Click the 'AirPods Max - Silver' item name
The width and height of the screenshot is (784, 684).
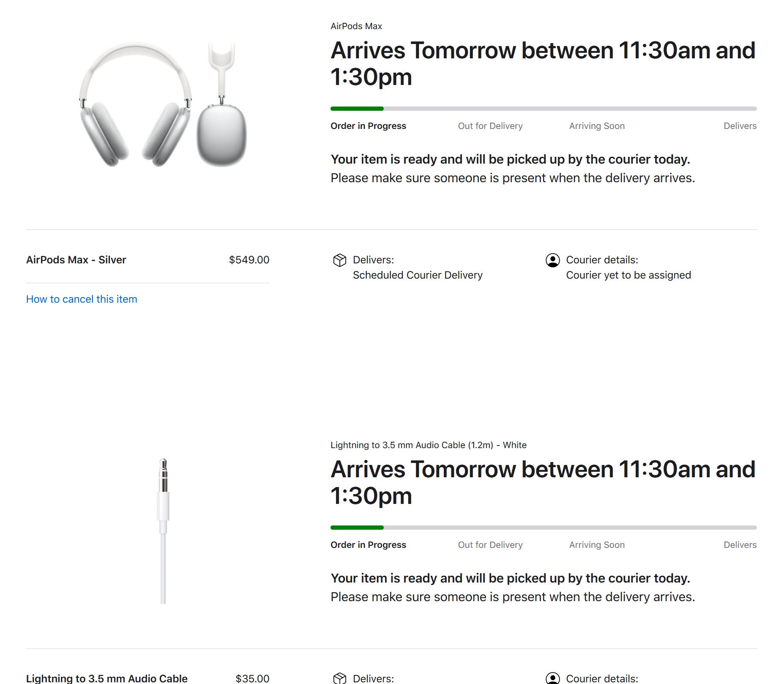76,260
